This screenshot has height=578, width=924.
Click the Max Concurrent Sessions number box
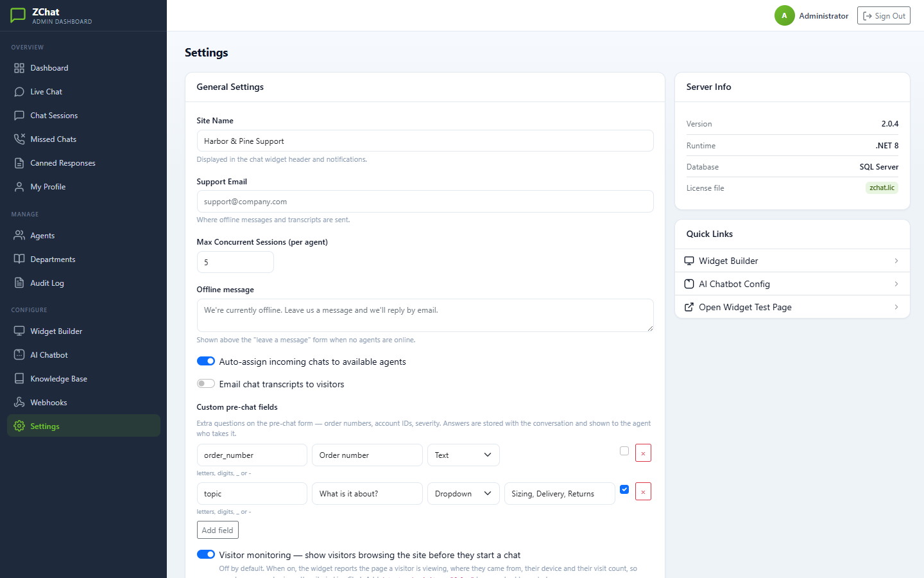[x=235, y=262]
